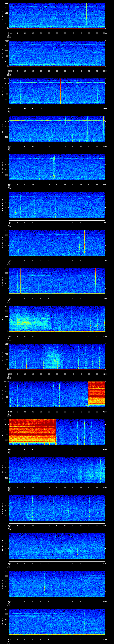Click the spectrogram panel starting at 9:38:00

tap(57, 281)
